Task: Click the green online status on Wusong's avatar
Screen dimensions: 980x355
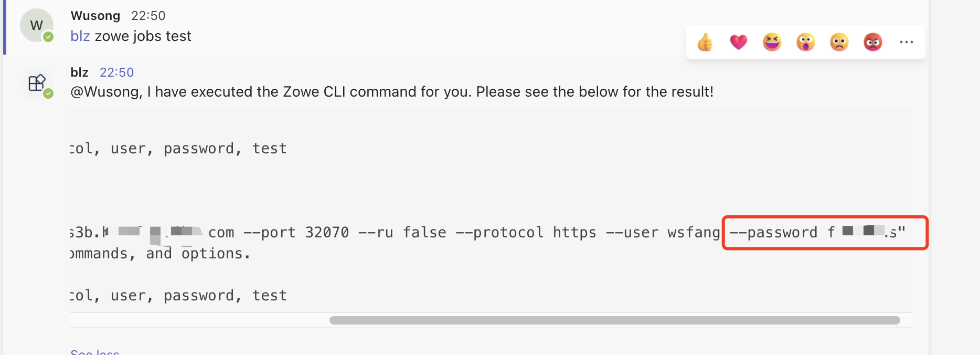Action: coord(48,37)
